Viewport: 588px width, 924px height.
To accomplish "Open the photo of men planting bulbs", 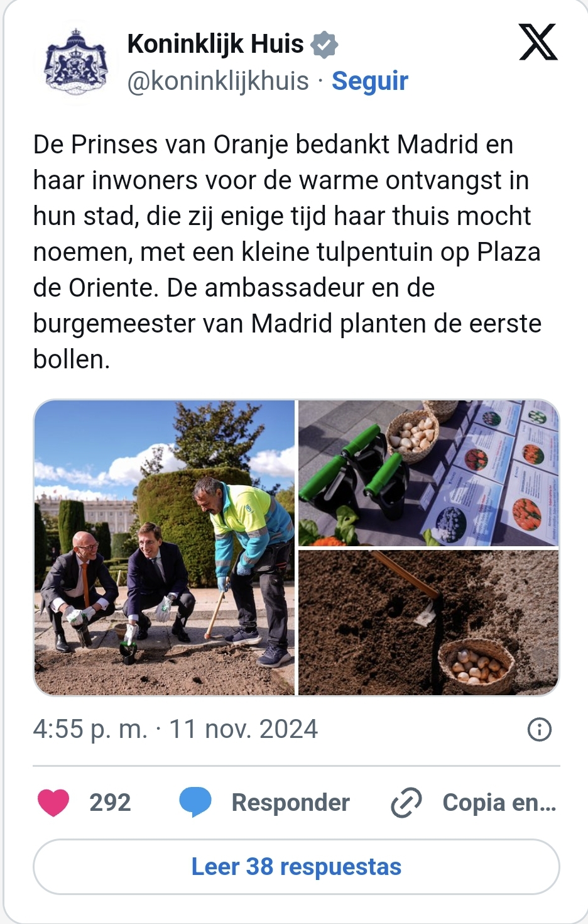I will tap(164, 547).
